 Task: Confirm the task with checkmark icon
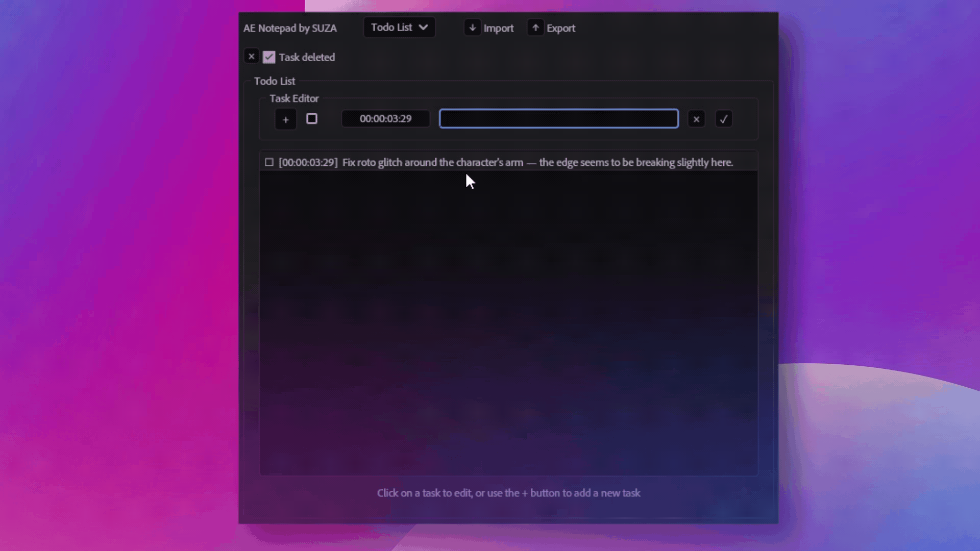coord(724,119)
